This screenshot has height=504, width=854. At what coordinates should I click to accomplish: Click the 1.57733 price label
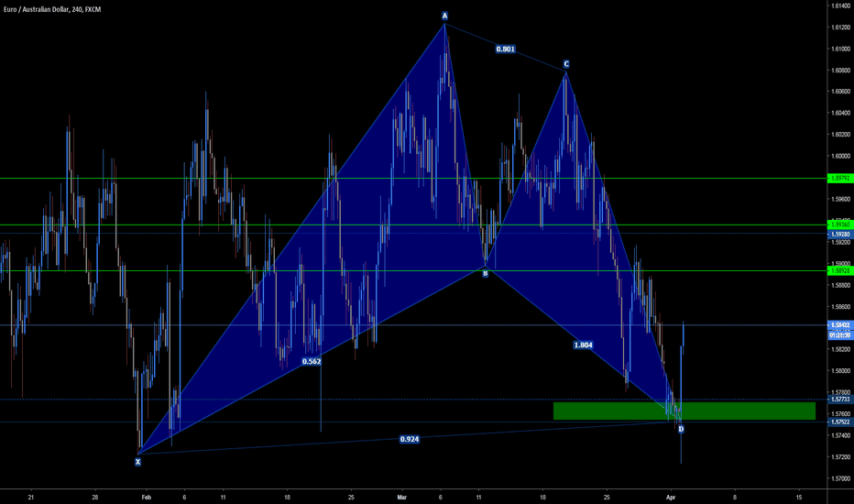[840, 400]
